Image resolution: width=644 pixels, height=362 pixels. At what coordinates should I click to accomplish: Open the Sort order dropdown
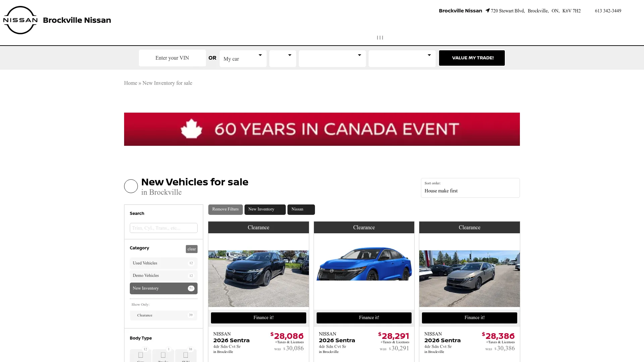470,188
